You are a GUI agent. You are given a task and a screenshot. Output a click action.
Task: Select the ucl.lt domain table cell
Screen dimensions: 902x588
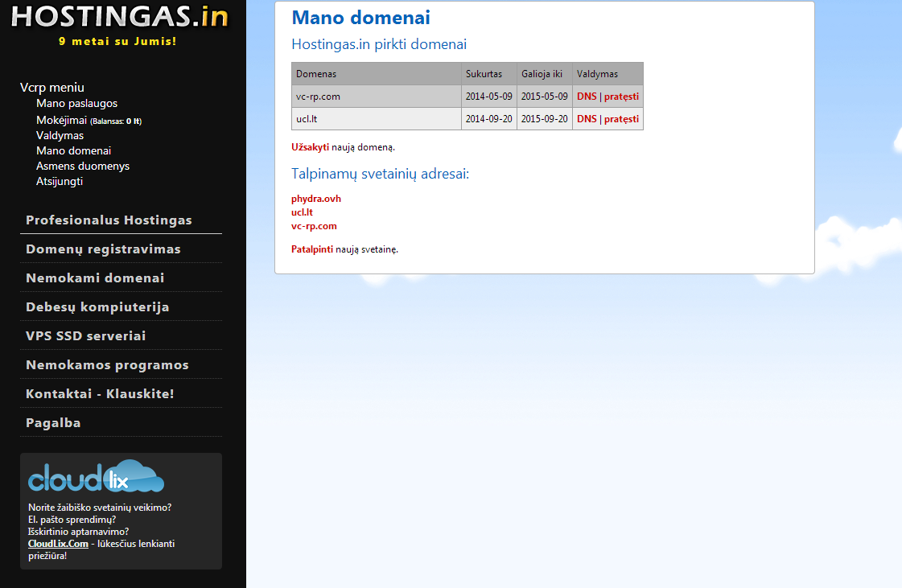377,119
